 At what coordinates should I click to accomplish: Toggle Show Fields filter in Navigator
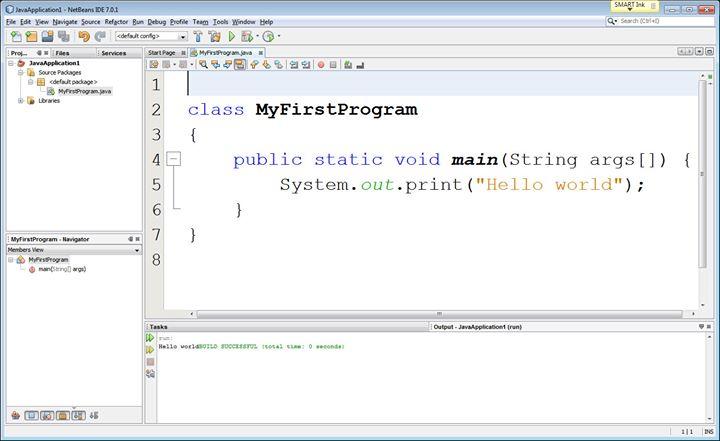(31, 415)
